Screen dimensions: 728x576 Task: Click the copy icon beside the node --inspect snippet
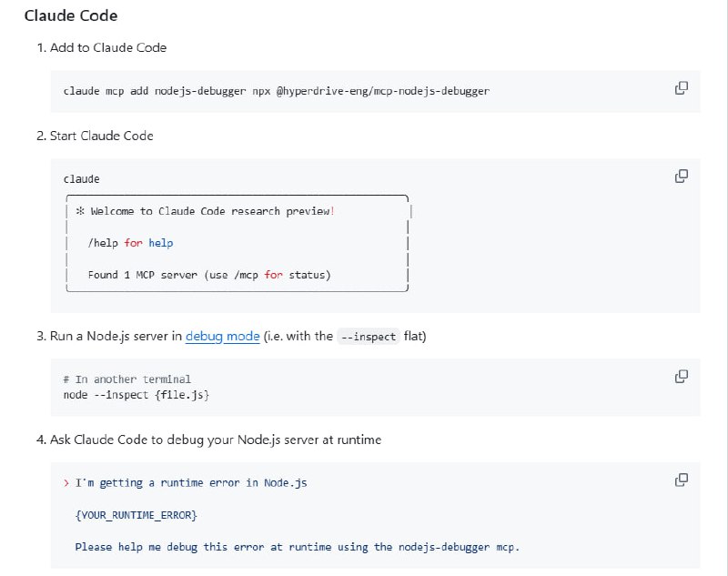[681, 375]
